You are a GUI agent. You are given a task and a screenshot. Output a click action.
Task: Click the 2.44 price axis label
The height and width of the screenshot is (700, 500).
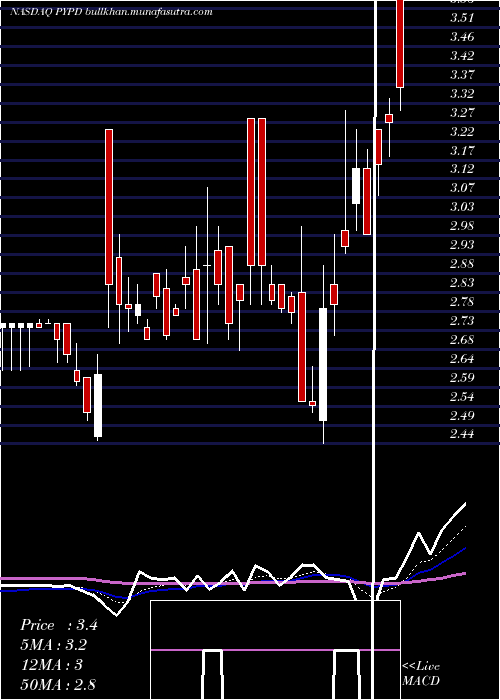pyautogui.click(x=461, y=434)
